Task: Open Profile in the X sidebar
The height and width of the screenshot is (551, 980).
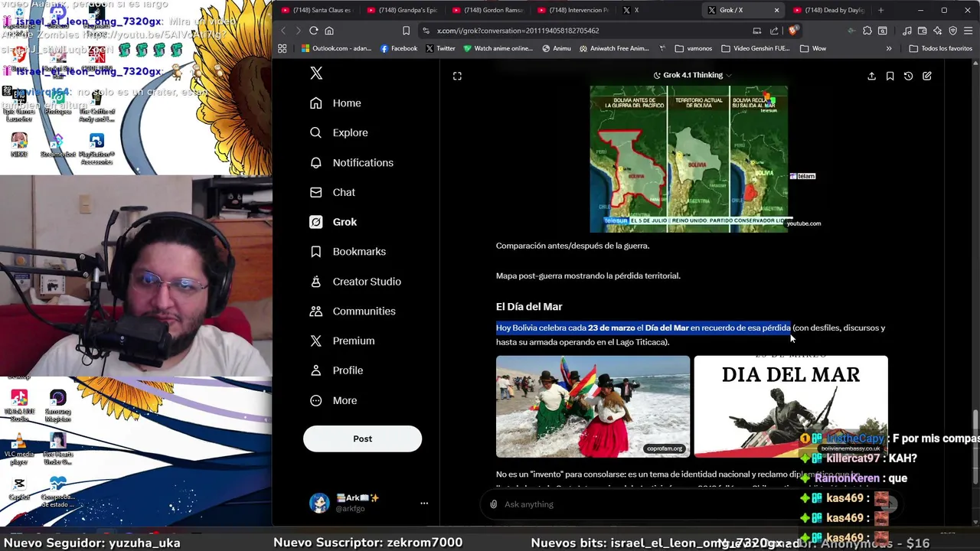Action: tap(336, 370)
